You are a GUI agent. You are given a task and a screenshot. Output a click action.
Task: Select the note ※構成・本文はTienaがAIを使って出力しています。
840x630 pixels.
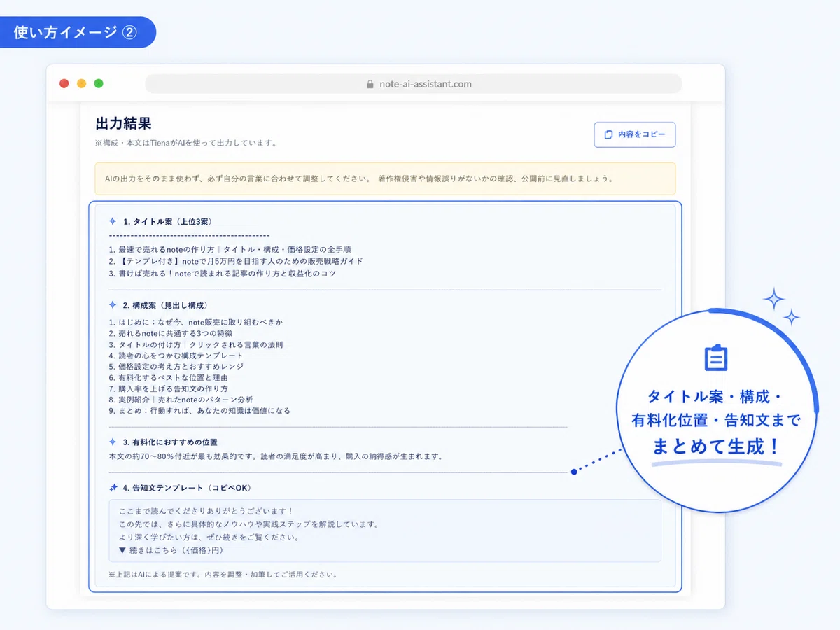[186, 143]
